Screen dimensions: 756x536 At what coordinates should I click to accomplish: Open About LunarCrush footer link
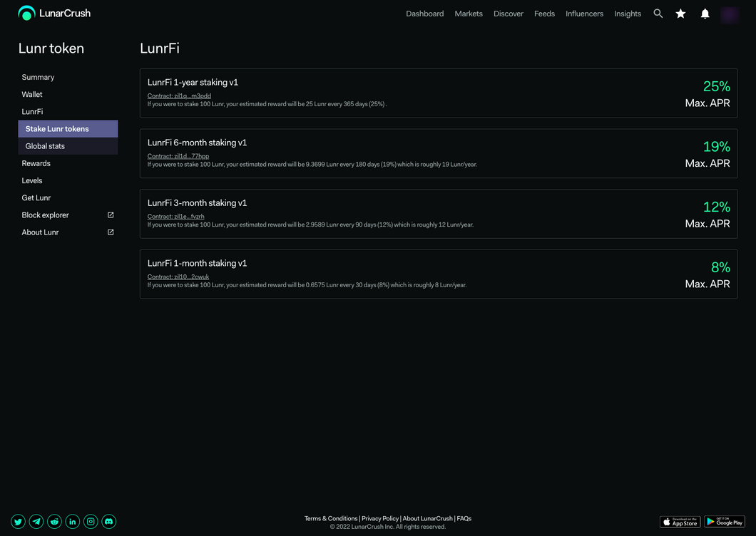428,519
